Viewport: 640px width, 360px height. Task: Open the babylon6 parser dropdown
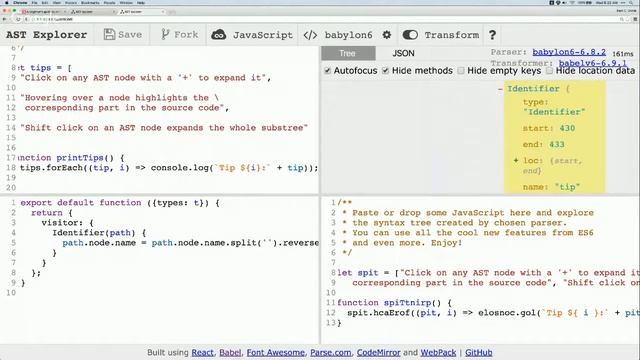click(338, 35)
